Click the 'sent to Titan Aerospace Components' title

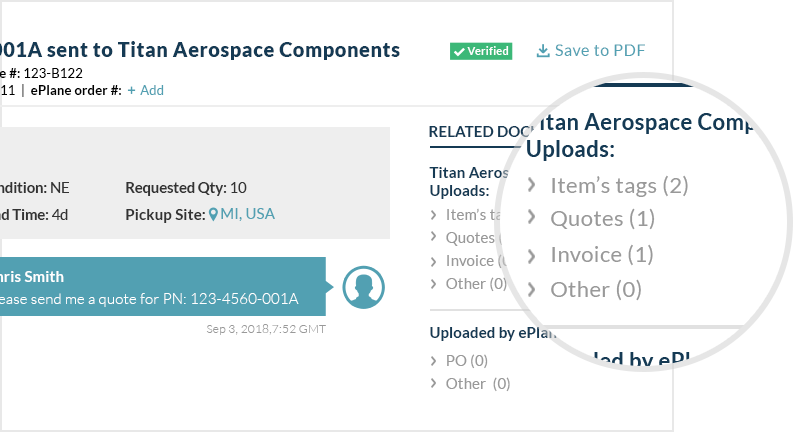click(223, 50)
